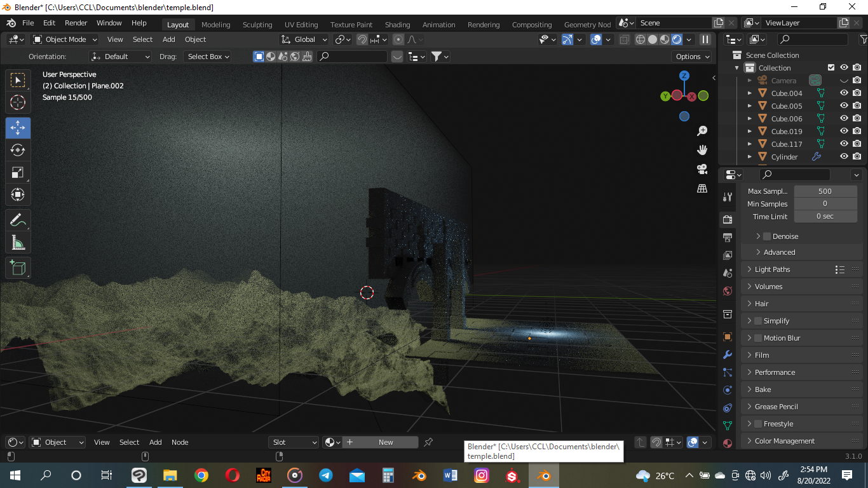Screen dimensions: 868x488
Task: Pause the viewport render preview
Action: (x=705, y=39)
